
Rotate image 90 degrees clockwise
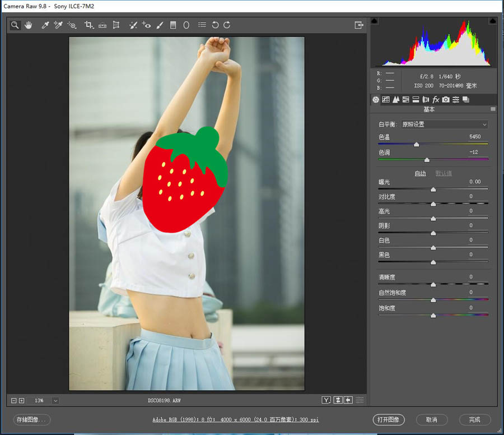click(227, 25)
